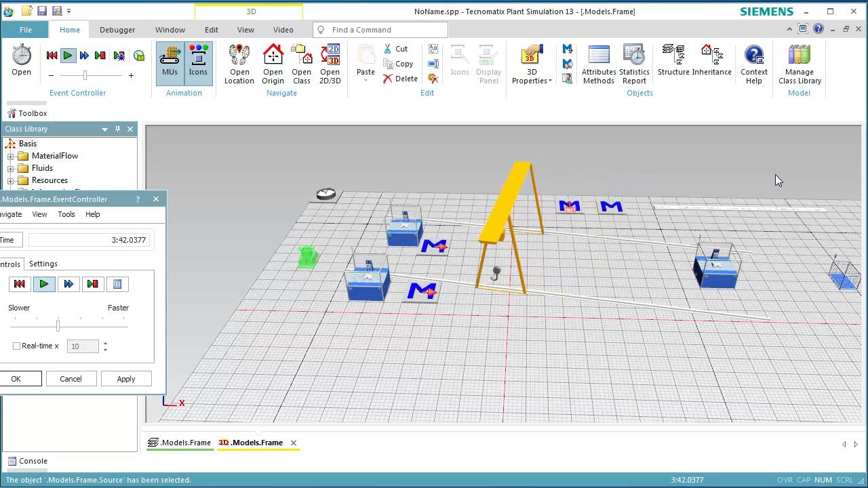The image size is (868, 488).
Task: Enable the Real-time x checkbox
Action: point(16,346)
